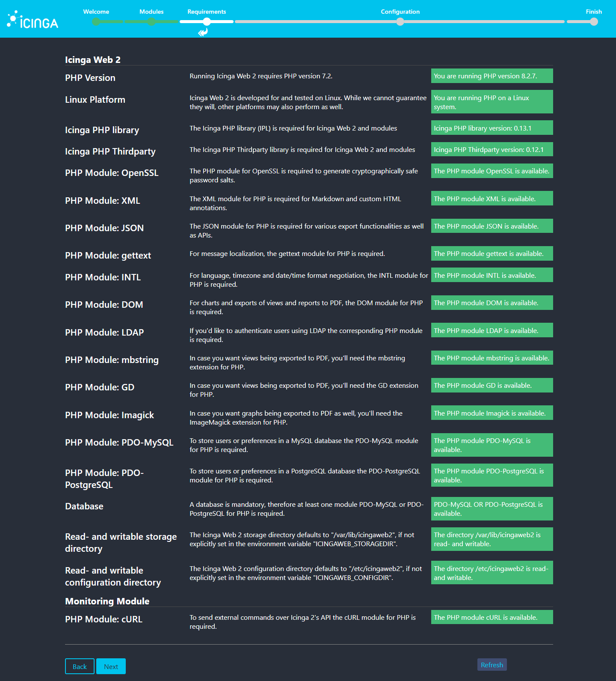Click the Back button
This screenshot has width=616, height=681.
(80, 666)
